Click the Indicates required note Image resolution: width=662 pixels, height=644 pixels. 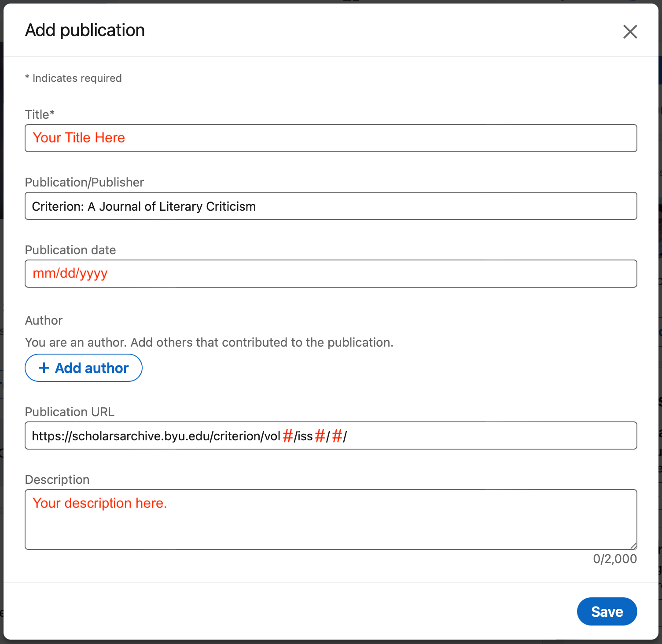pos(74,78)
